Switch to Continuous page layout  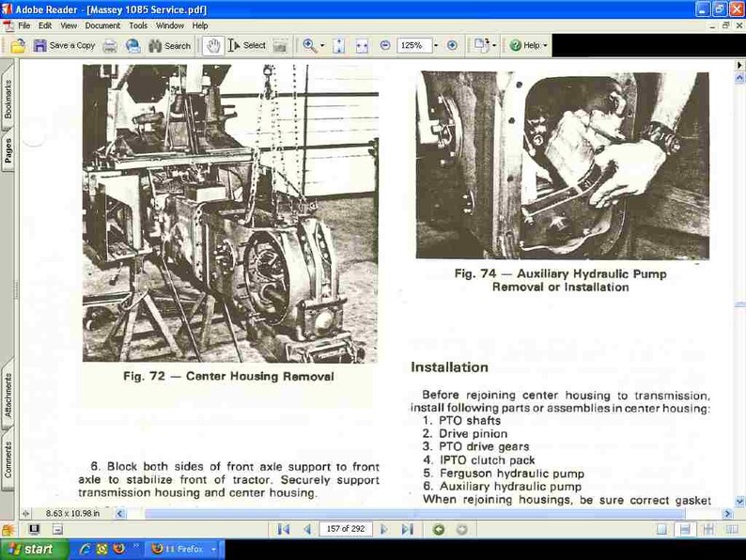click(x=685, y=529)
